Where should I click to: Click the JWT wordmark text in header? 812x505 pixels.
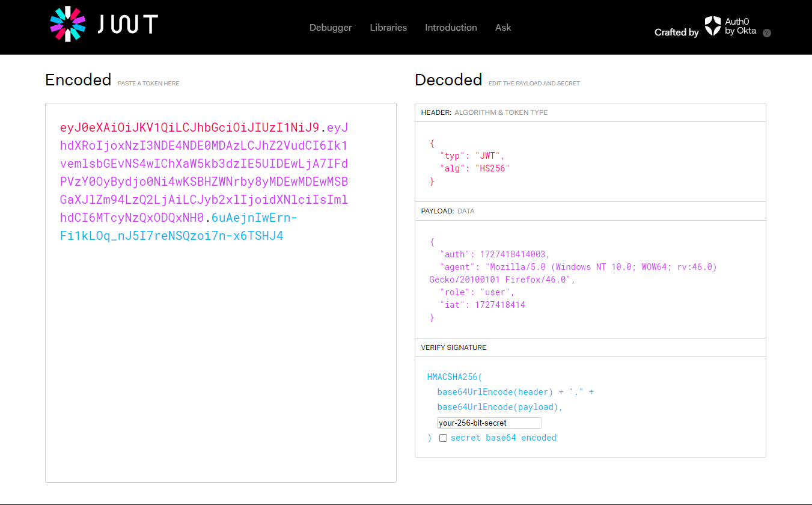tap(127, 25)
